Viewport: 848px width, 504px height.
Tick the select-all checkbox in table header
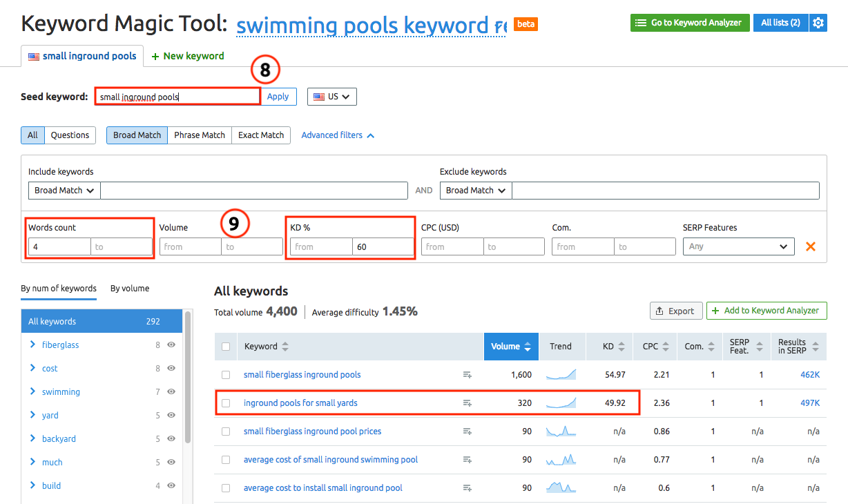coord(226,347)
